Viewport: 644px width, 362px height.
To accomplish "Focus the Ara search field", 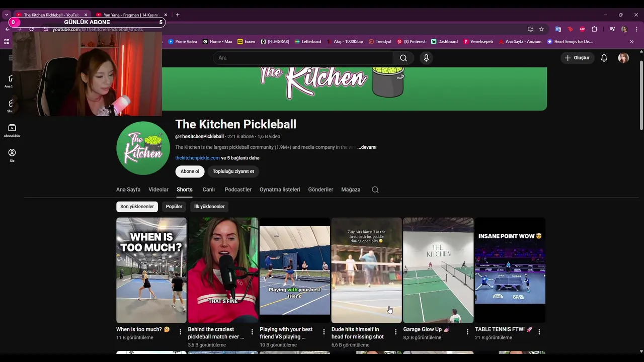I will point(303,58).
